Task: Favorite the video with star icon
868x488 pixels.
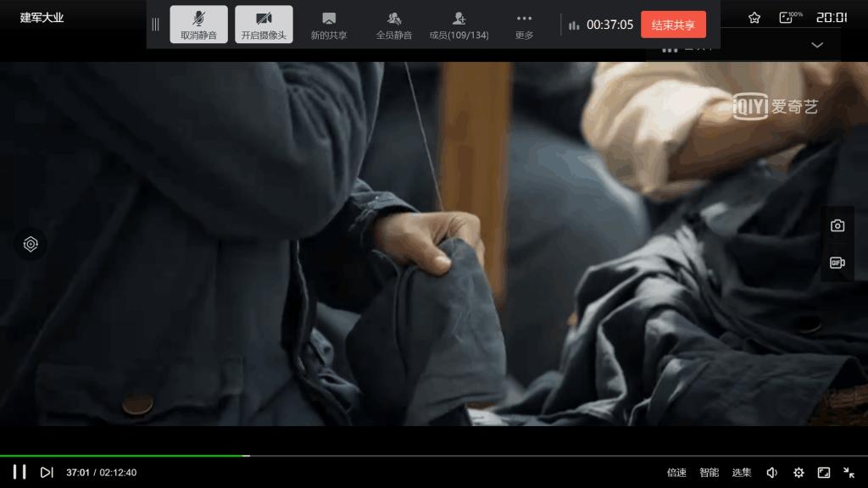Action: pyautogui.click(x=754, y=17)
